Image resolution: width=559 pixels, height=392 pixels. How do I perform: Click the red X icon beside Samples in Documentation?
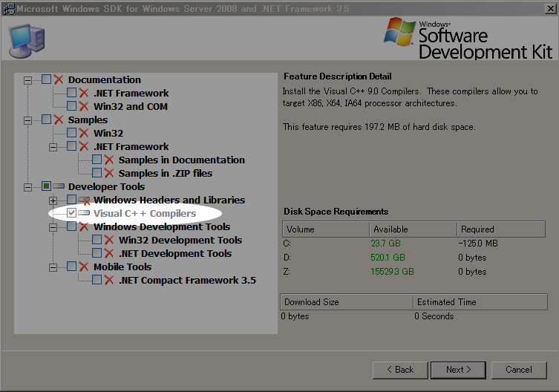[x=109, y=160]
